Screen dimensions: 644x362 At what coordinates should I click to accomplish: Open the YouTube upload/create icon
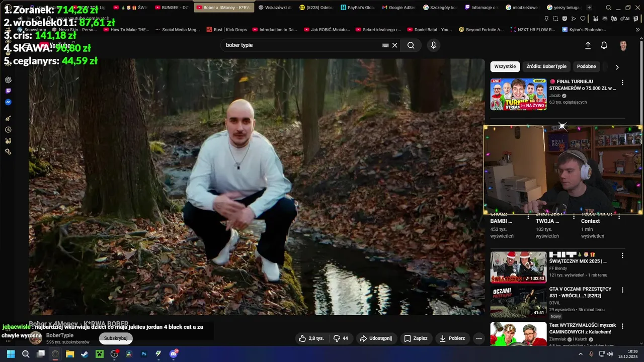pyautogui.click(x=588, y=45)
